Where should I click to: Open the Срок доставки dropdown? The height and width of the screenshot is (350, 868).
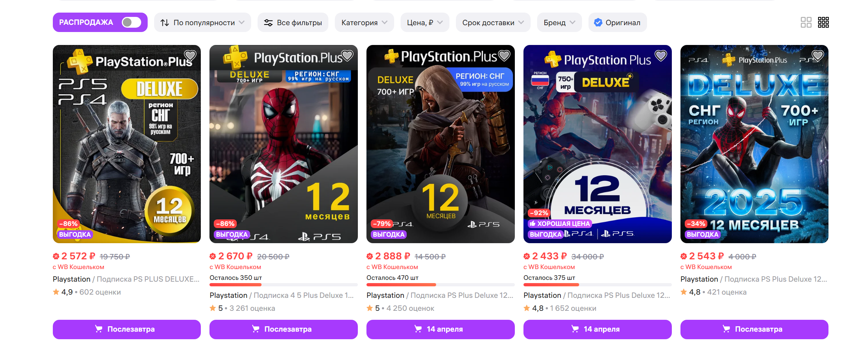pyautogui.click(x=493, y=23)
